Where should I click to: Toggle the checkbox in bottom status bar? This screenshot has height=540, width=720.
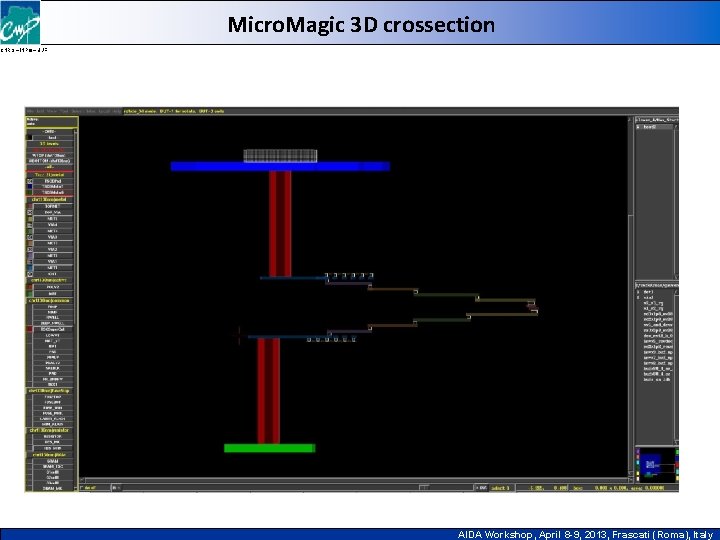[82, 488]
